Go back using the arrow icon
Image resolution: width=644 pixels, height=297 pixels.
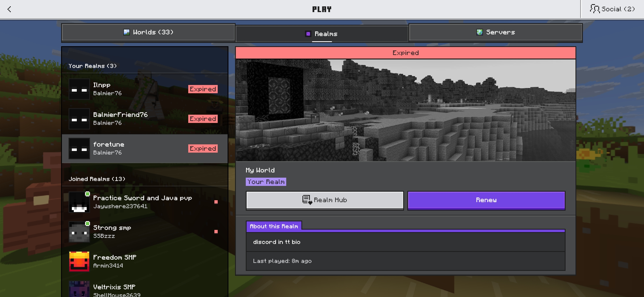point(9,9)
